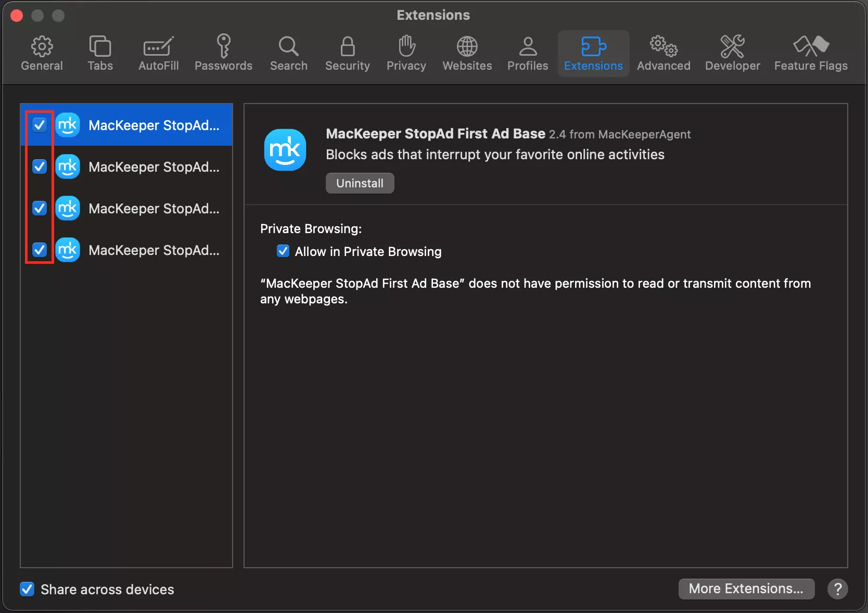The width and height of the screenshot is (868, 613).
Task: Open Privacy settings icon
Action: 405,53
